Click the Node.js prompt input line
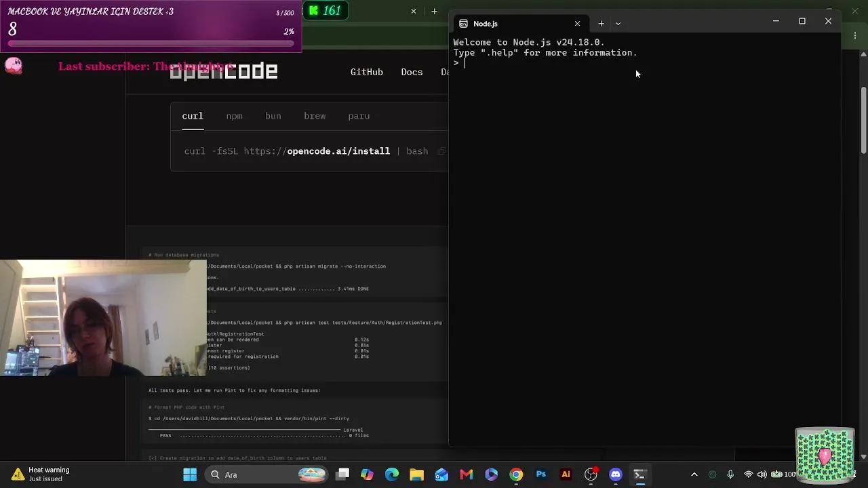The width and height of the screenshot is (868, 488). [x=644, y=63]
